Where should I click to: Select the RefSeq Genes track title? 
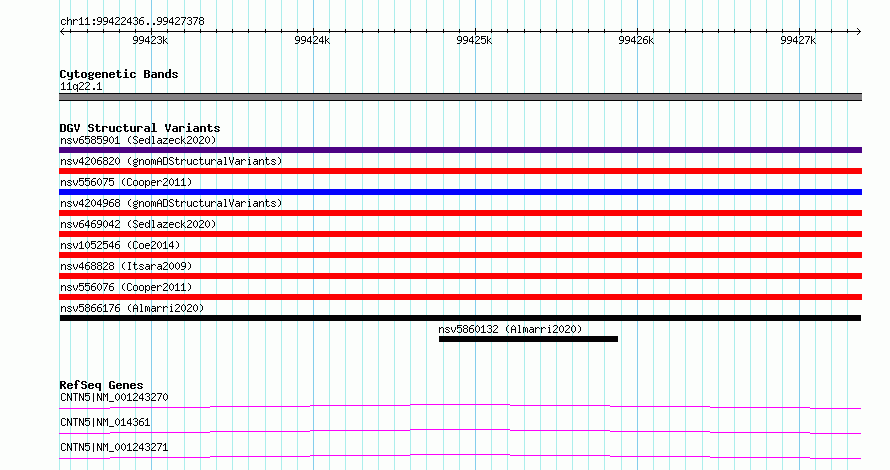[101, 385]
